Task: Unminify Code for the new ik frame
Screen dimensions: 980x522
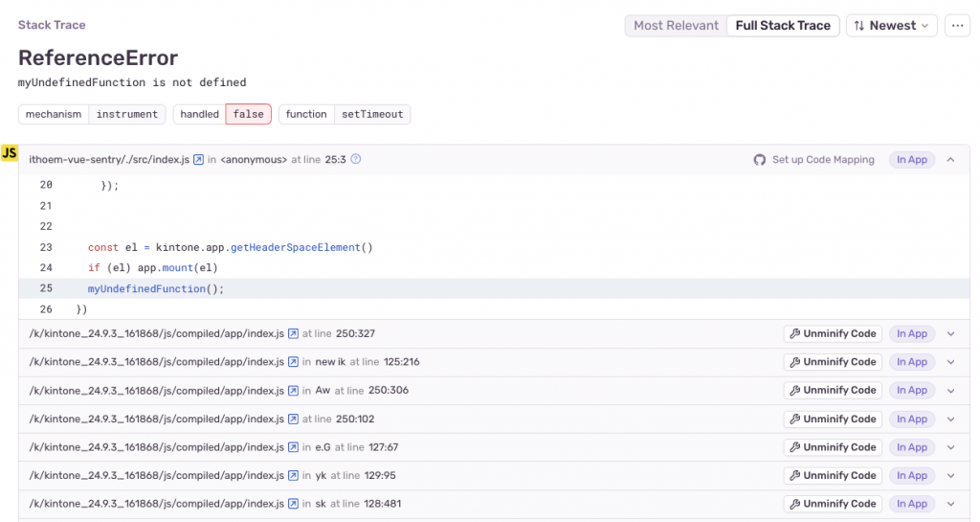Action: pos(833,362)
